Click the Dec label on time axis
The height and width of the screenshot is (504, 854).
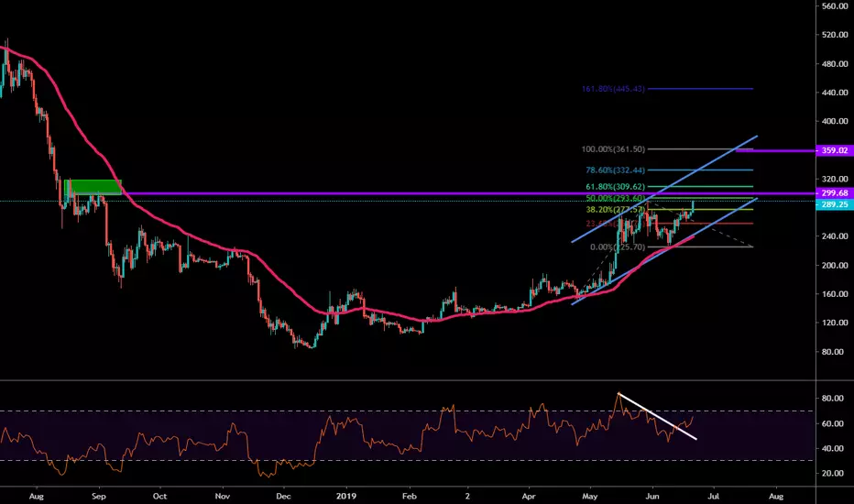tap(283, 497)
